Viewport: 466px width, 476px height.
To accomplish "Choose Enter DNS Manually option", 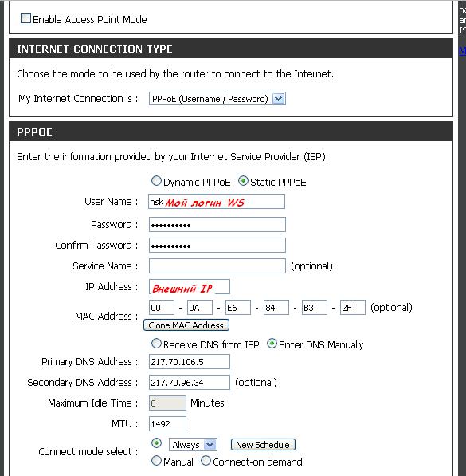I will (x=272, y=344).
